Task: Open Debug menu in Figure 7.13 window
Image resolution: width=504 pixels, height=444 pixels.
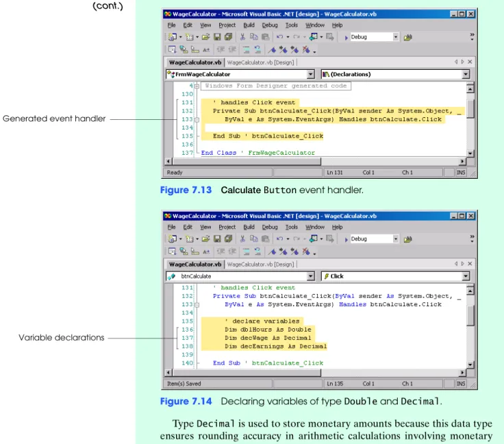Action: (x=270, y=25)
